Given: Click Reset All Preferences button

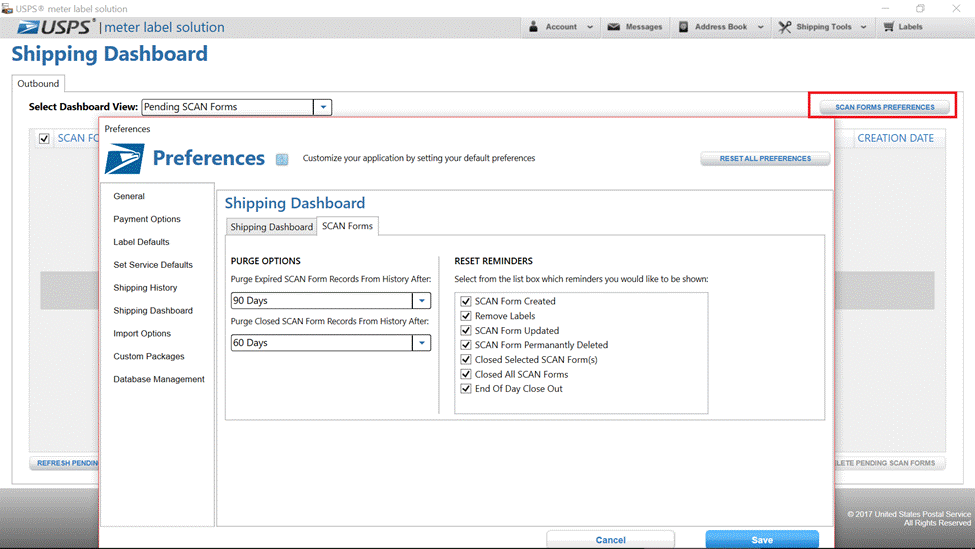Looking at the screenshot, I should (x=765, y=159).
